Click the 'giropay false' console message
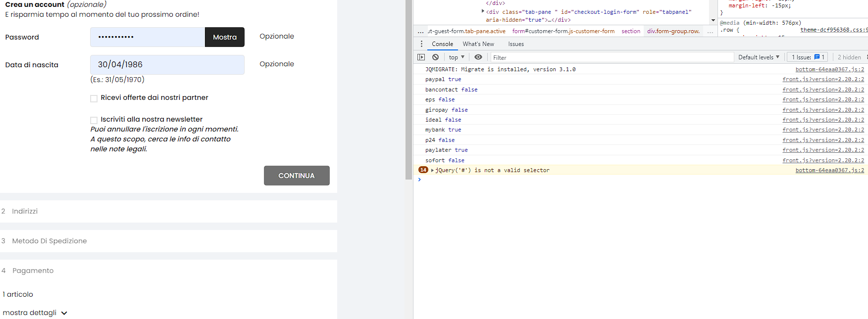 446,110
